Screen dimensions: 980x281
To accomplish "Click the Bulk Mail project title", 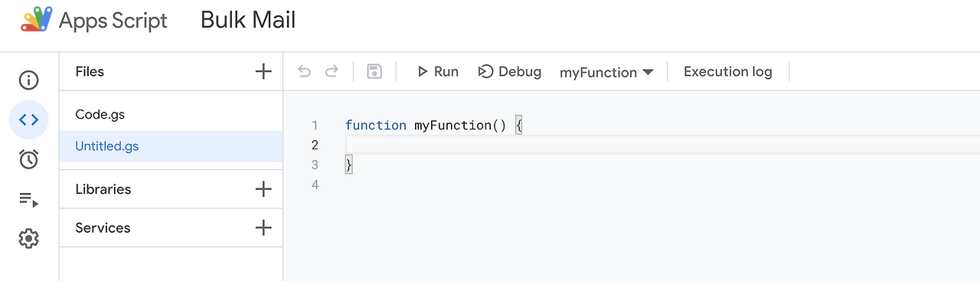I will (x=248, y=20).
